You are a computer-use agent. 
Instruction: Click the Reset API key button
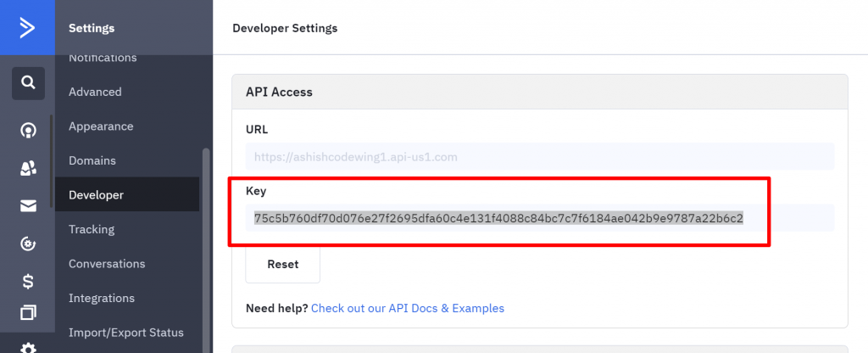tap(282, 264)
